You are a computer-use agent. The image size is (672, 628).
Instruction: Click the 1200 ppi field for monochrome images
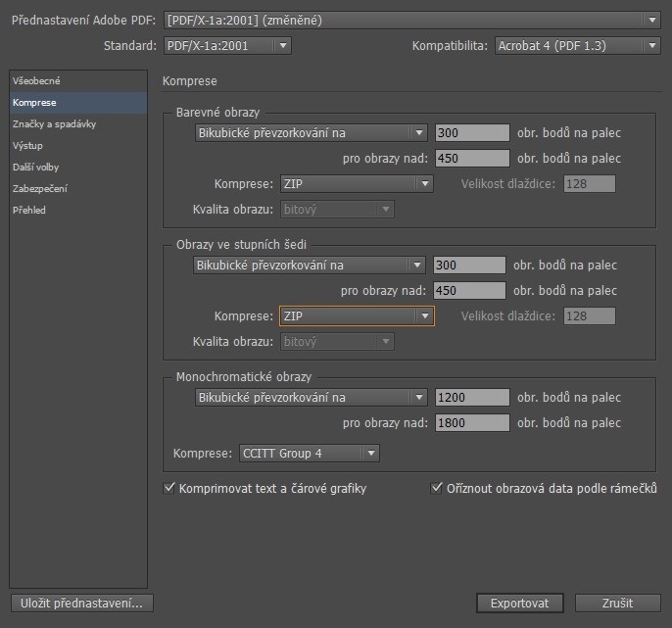pyautogui.click(x=472, y=397)
